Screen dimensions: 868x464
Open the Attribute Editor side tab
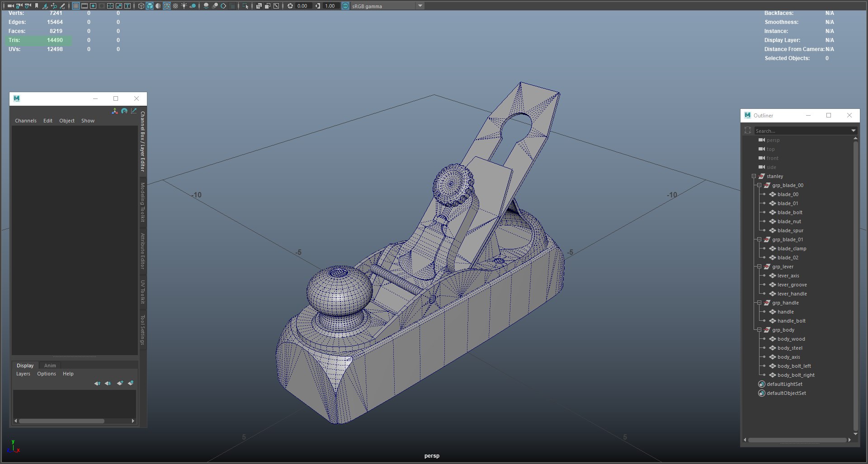tap(143, 251)
